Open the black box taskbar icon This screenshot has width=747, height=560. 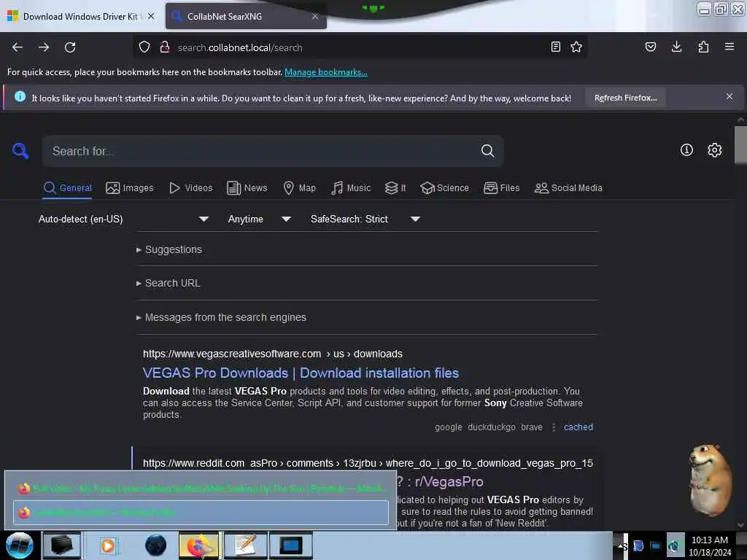coord(62,545)
